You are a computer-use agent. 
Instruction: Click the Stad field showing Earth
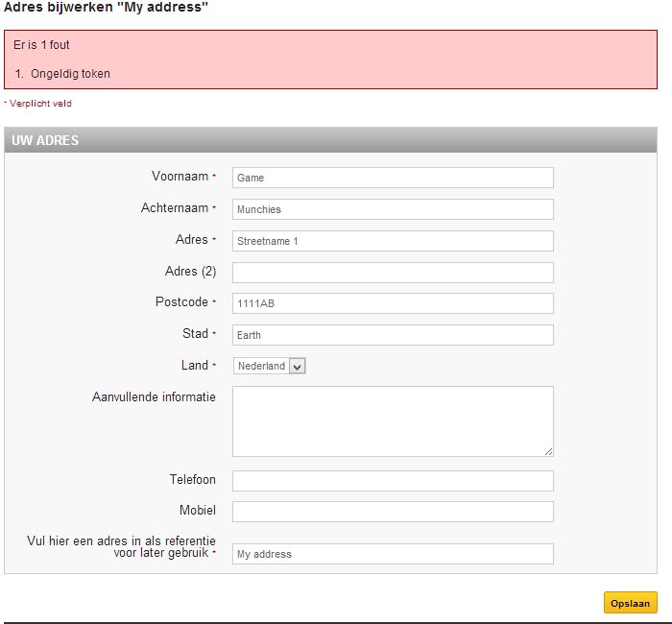[x=393, y=335]
